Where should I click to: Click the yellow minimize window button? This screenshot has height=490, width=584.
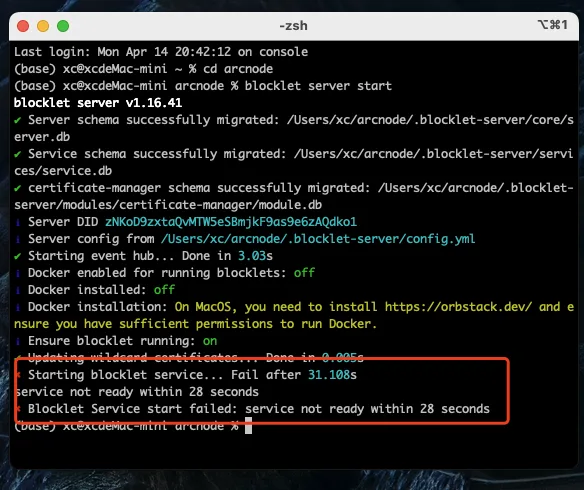(43, 26)
